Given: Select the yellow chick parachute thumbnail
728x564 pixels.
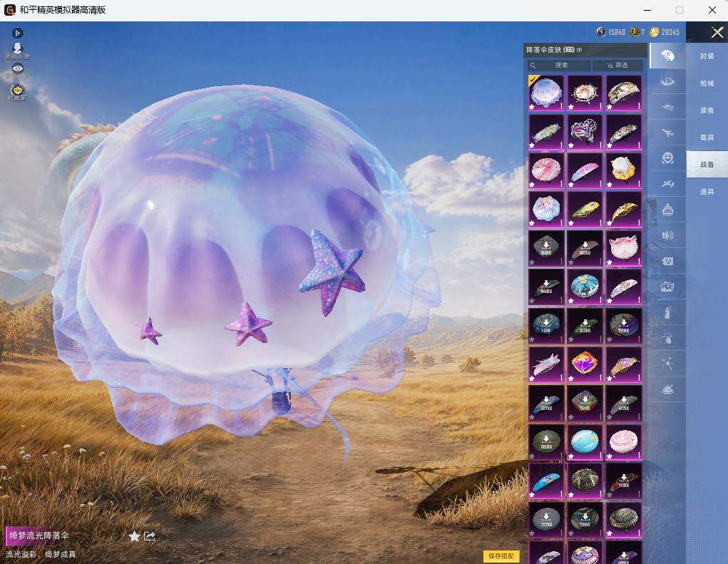Looking at the screenshot, I should point(623,170).
